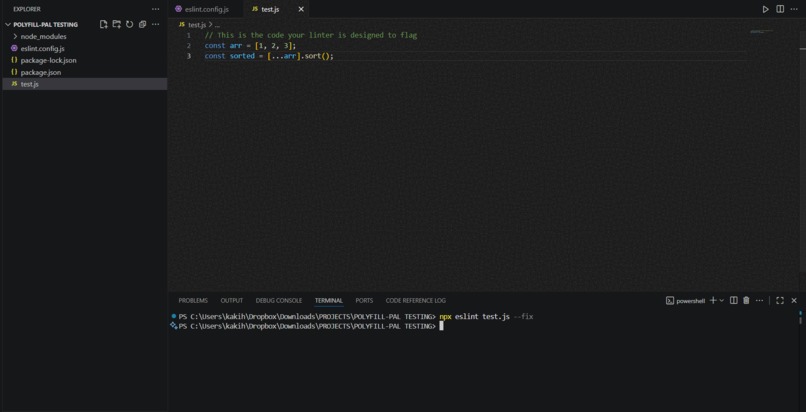Click the powershell terminal shell label

pos(686,301)
